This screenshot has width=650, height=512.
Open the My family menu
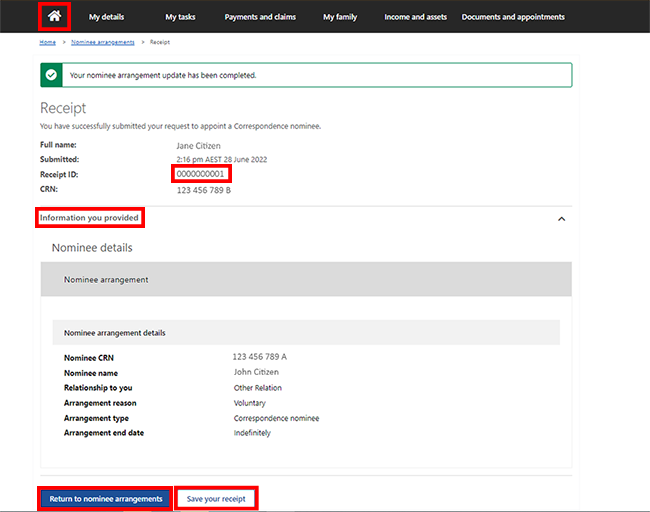(340, 17)
